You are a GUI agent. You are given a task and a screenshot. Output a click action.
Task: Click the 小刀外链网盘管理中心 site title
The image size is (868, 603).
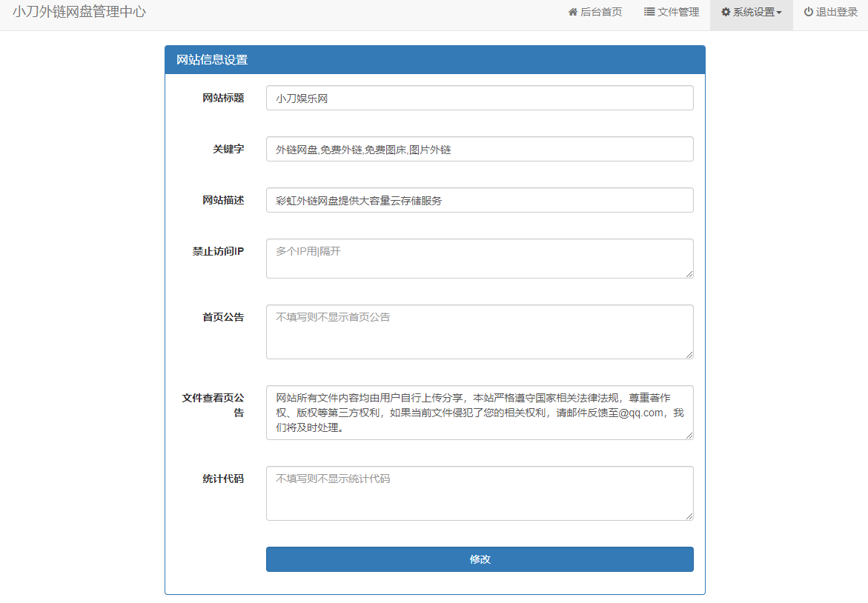click(x=79, y=11)
